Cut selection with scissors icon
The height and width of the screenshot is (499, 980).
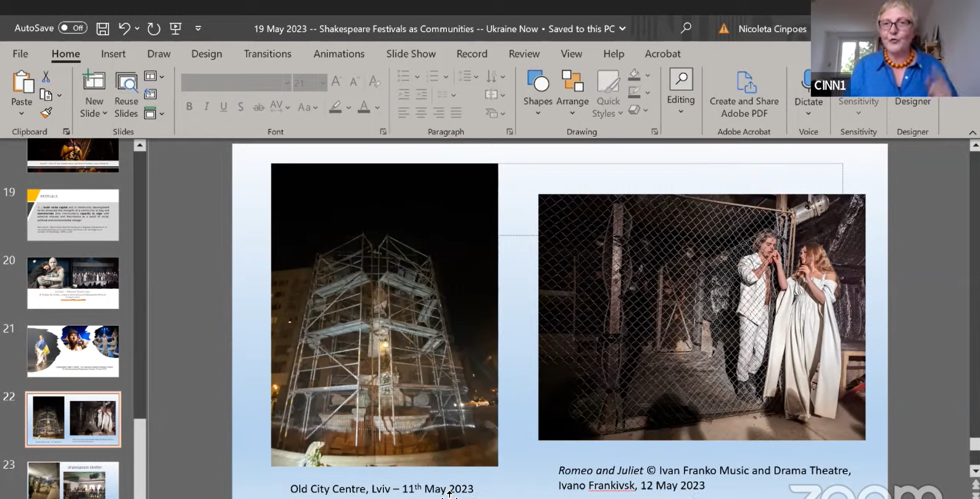coord(46,77)
